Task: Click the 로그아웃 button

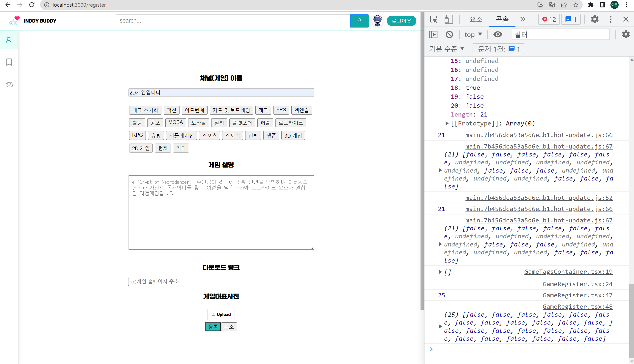Action: [401, 21]
